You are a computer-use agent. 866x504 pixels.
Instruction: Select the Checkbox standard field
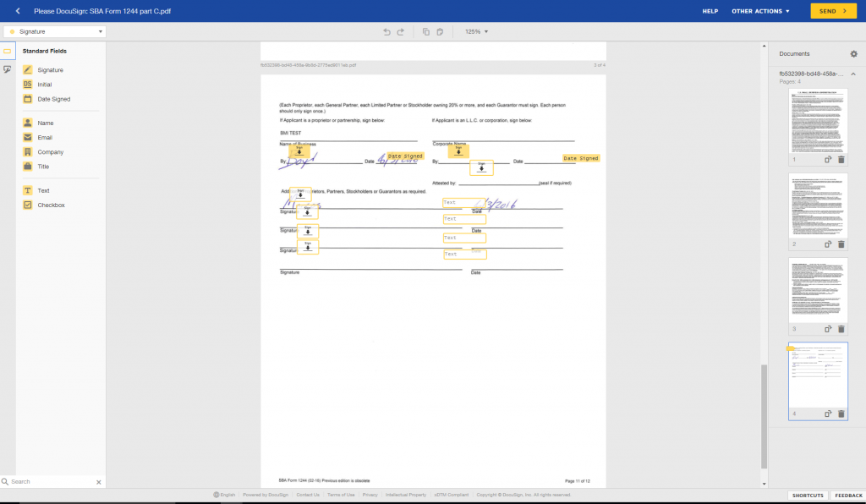51,205
